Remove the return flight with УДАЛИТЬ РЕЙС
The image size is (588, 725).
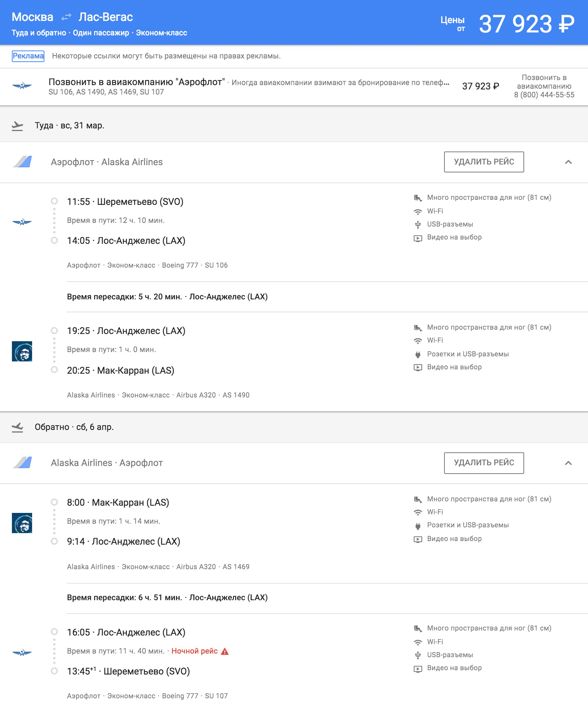tap(484, 463)
